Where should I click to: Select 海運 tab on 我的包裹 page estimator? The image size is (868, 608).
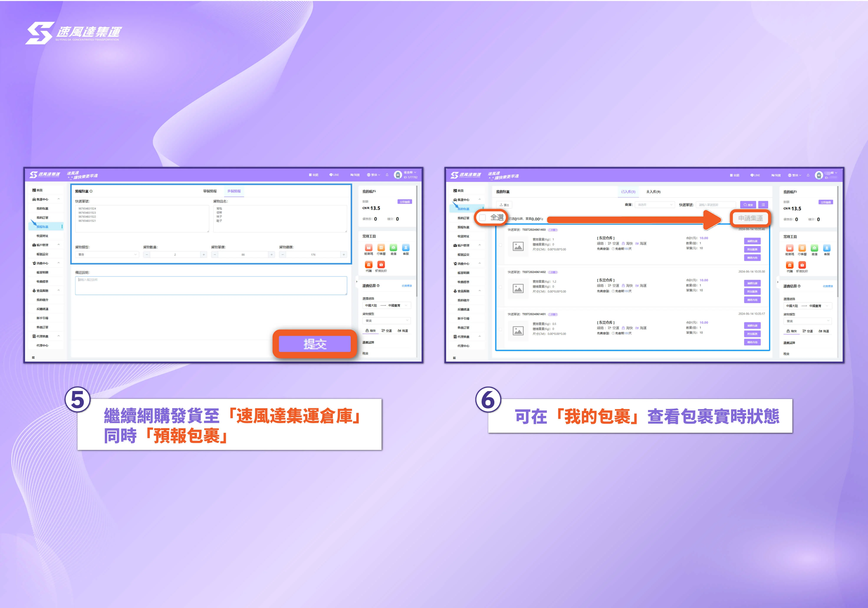pyautogui.click(x=824, y=331)
